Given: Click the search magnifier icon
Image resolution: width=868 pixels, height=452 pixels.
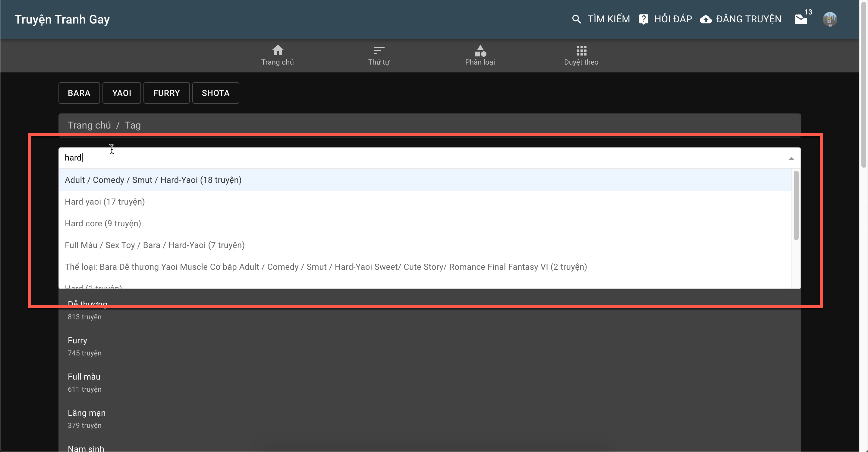Looking at the screenshot, I should click(x=576, y=19).
